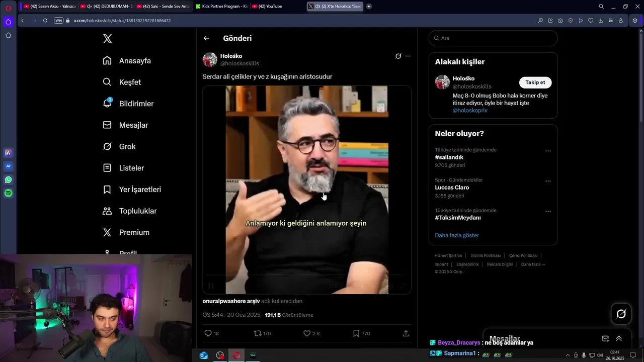The image size is (644, 362).
Task: Click the Ara search field
Action: (x=493, y=38)
